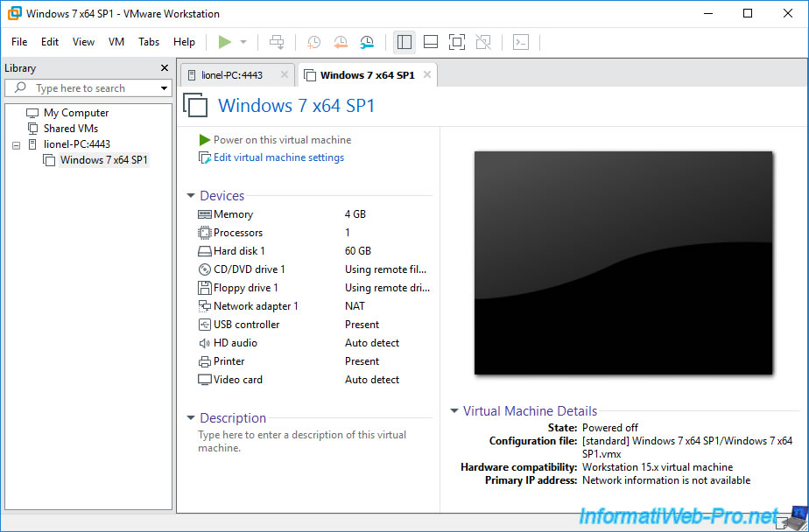This screenshot has height=532, width=809.
Task: Collapse the Devices section
Action: tap(191, 196)
